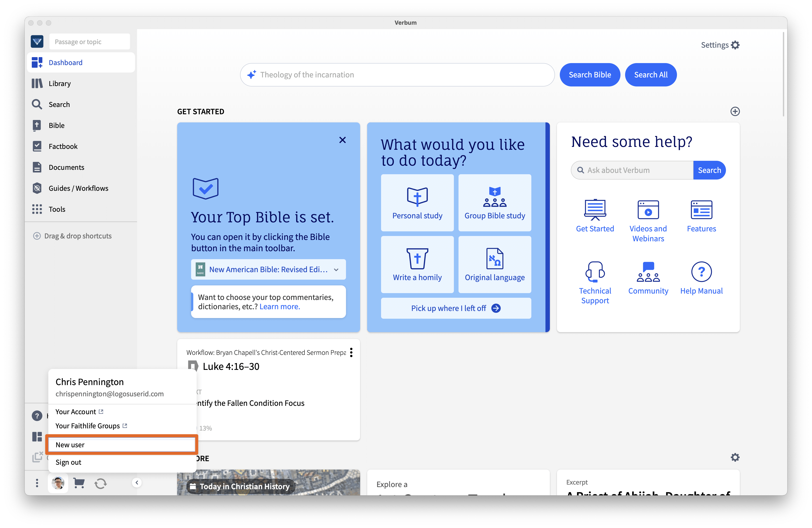
Task: Expand the New American Bible dropdown
Action: [x=268, y=270]
